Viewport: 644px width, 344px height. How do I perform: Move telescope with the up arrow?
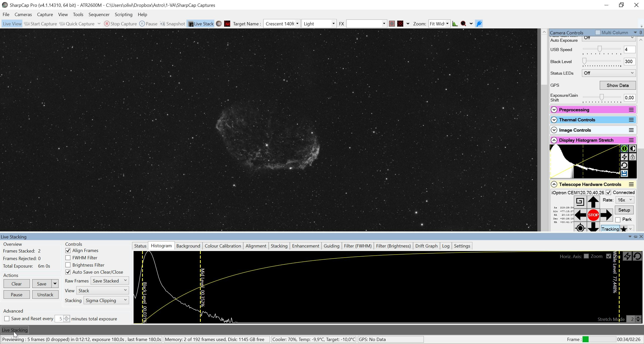click(593, 202)
